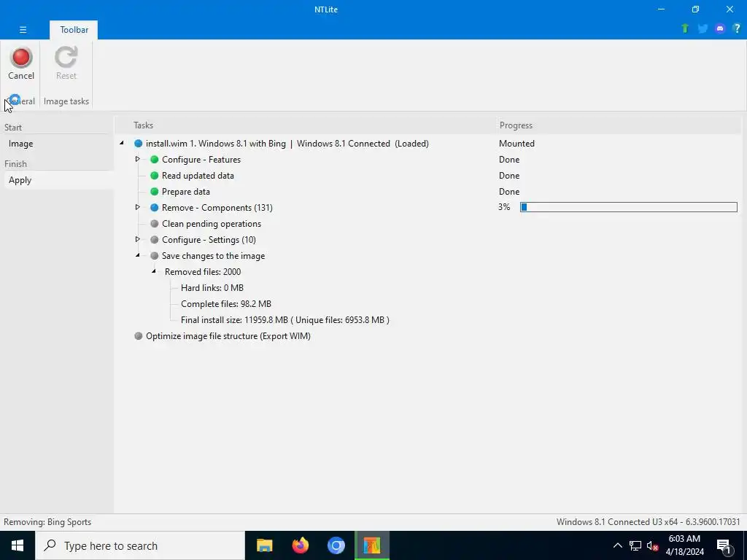The image size is (747, 560).
Task: Click the red Cancel button
Action: 21,64
